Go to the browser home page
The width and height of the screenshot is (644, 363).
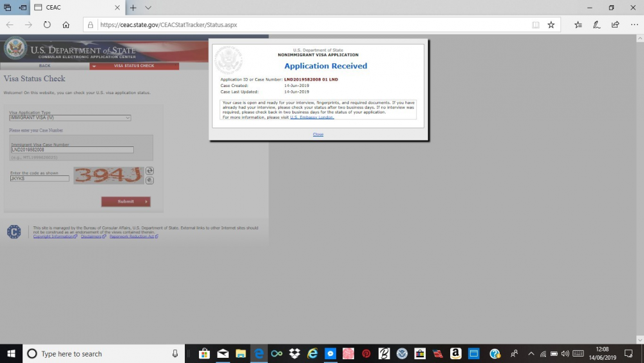66,25
